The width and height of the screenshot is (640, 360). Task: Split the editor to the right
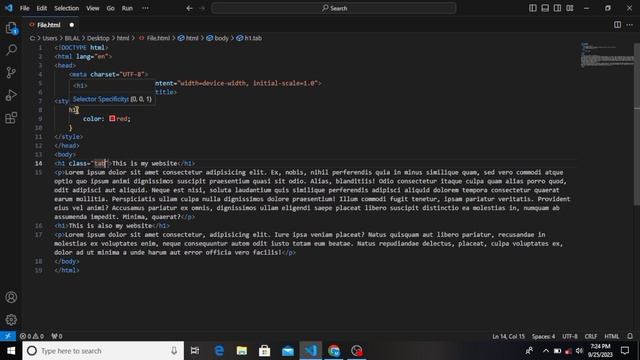coord(618,24)
